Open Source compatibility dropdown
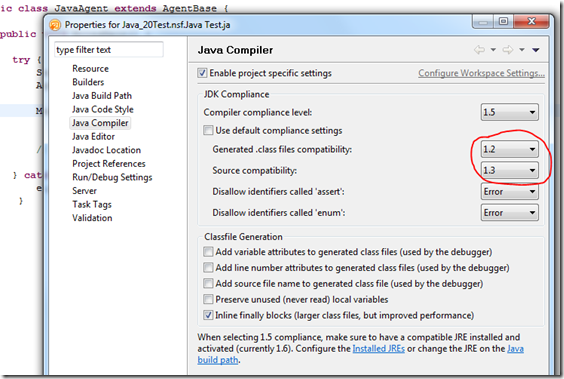The image size is (564, 379). pyautogui.click(x=510, y=170)
